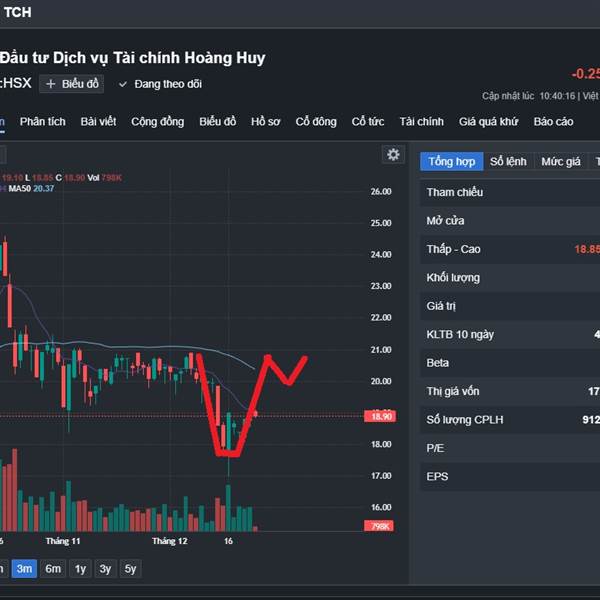The width and height of the screenshot is (600, 600).
Task: Select the Tổng hợp panel tab
Action: pos(452,161)
